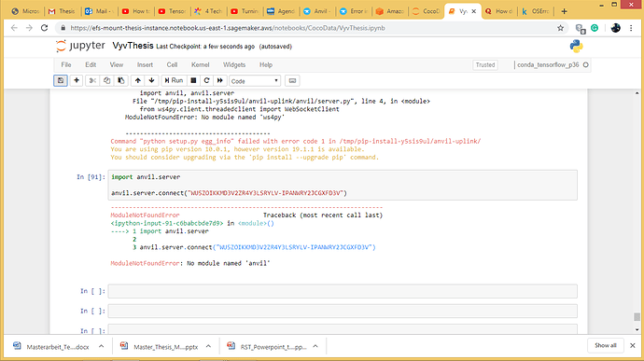644x361 pixels.
Task: Open the cell type Code dropdown
Action: pyautogui.click(x=255, y=81)
